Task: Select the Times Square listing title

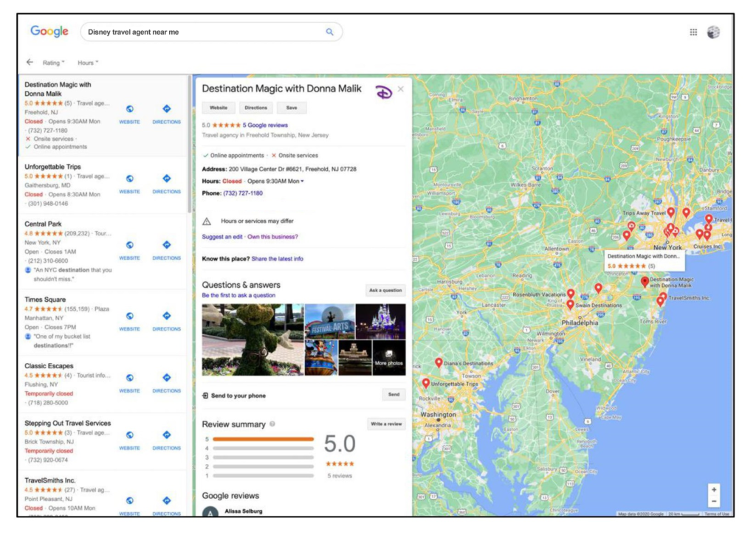Action: pyautogui.click(x=45, y=300)
